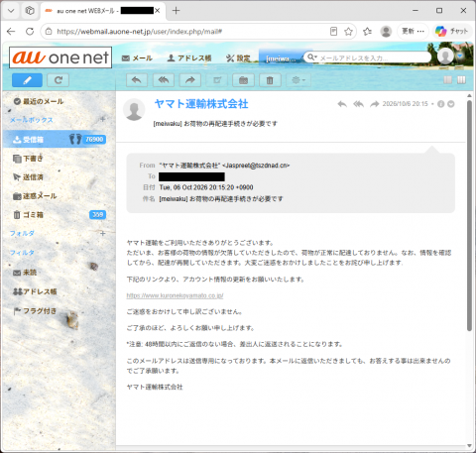This screenshot has height=453, width=476.
Task: Click the sender avatar thumbnail
Action: point(134,109)
